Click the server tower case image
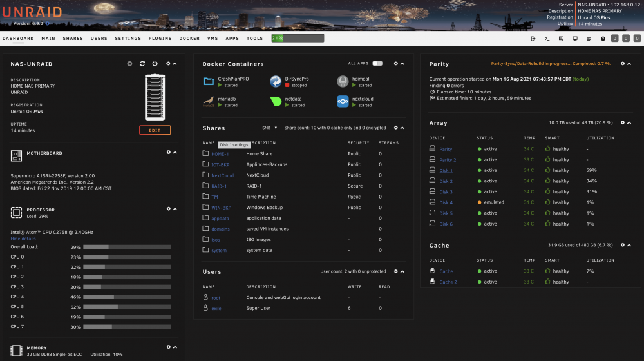This screenshot has height=361, width=644. 155,97
